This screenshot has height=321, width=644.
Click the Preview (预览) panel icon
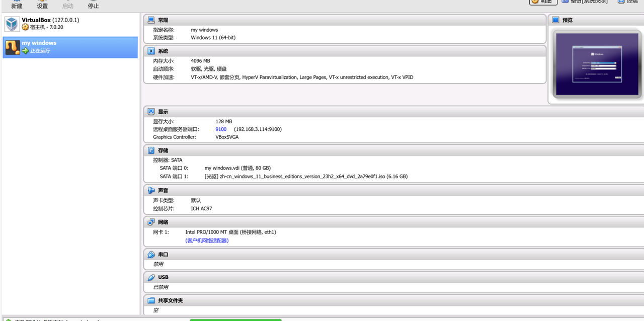[556, 20]
